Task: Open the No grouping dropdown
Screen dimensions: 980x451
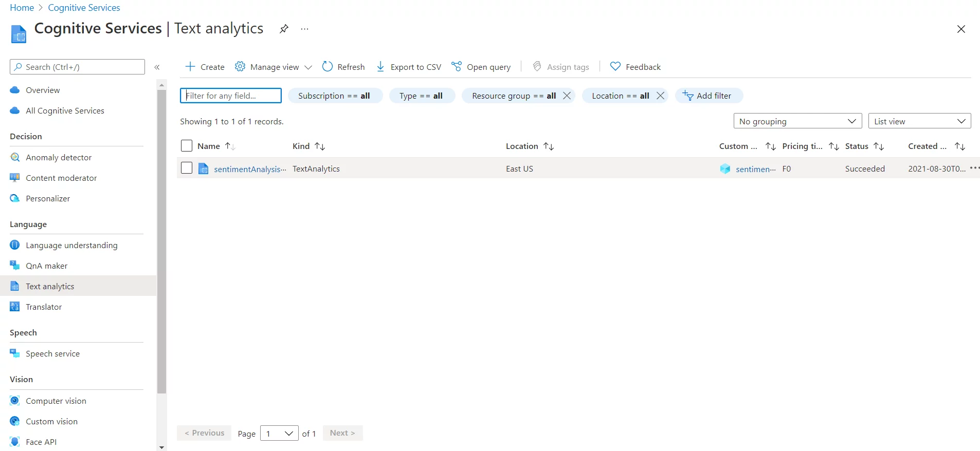Action: 797,121
